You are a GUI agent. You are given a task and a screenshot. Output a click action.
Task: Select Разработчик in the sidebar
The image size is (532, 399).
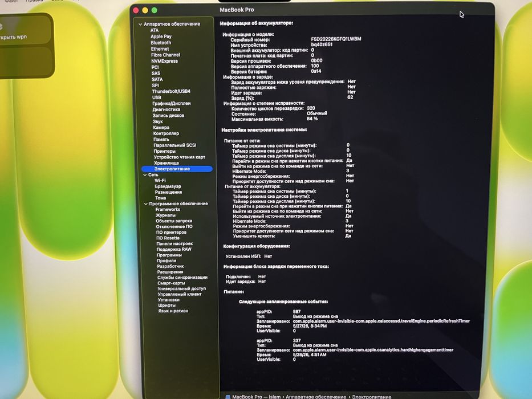point(170,266)
